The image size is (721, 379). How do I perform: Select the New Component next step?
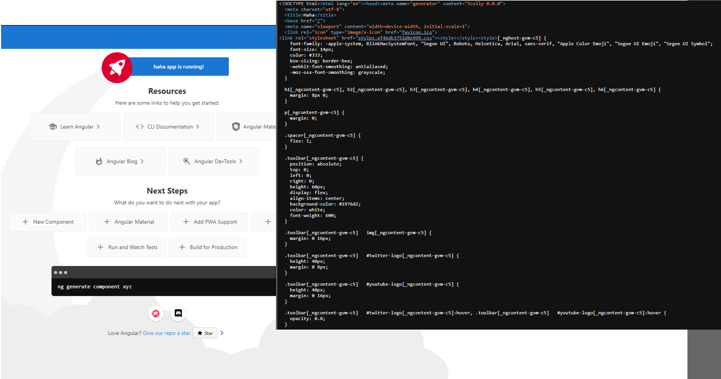(x=48, y=222)
